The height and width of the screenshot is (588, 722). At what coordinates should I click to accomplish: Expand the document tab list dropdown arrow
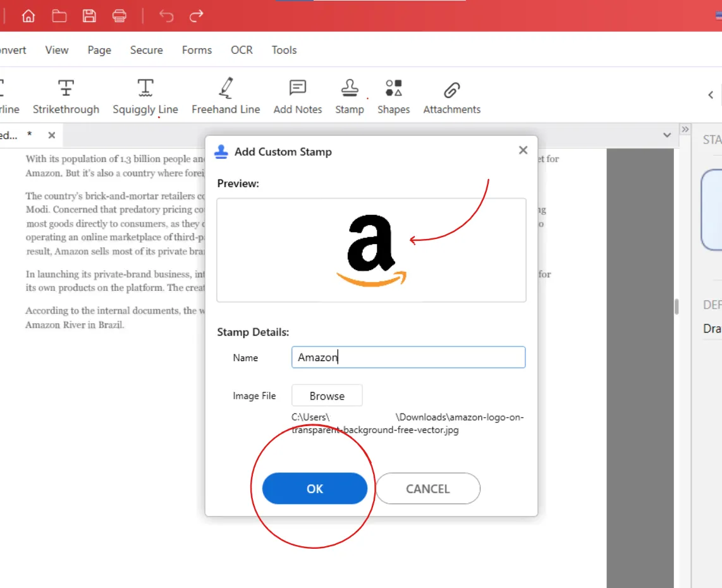click(666, 135)
